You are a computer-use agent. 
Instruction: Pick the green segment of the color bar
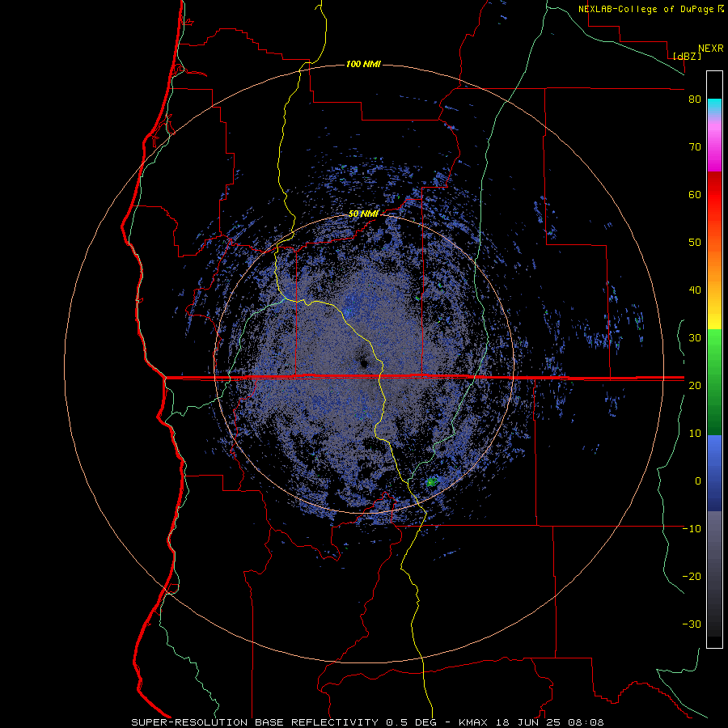point(714,382)
